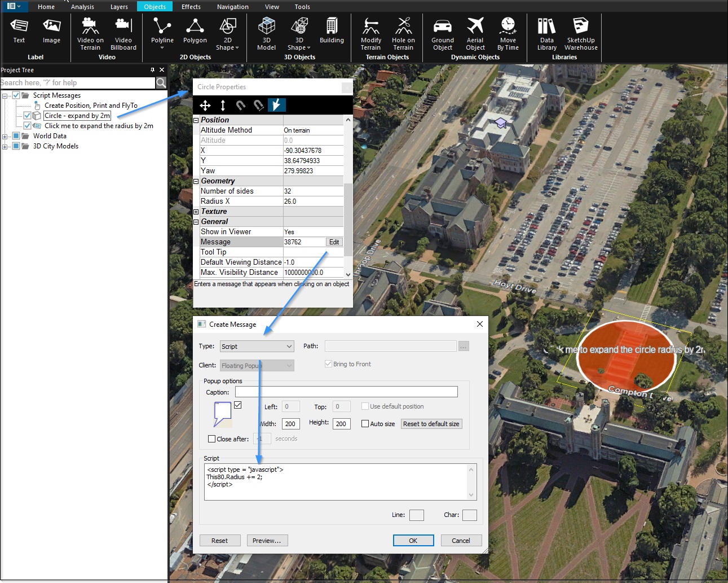Image resolution: width=728 pixels, height=583 pixels.
Task: Click the move icon in Circle Properties toolbar
Action: pyautogui.click(x=205, y=105)
